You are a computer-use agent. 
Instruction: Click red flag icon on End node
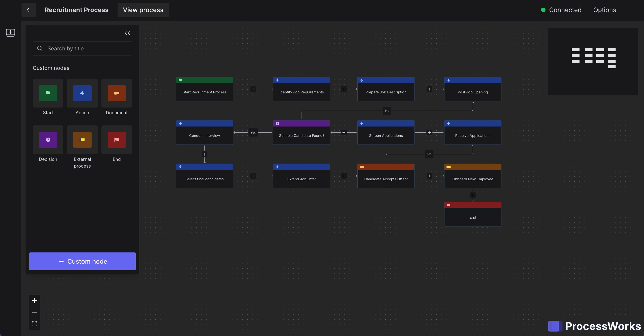(x=449, y=205)
